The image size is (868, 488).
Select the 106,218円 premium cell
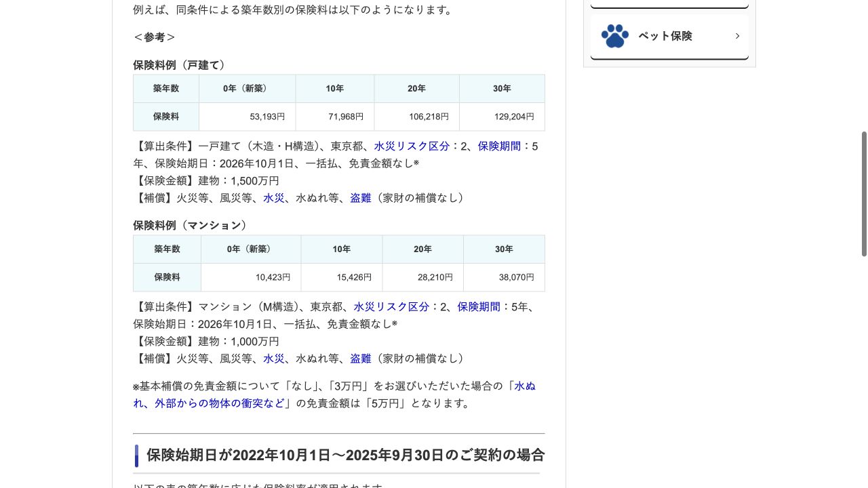click(x=417, y=117)
